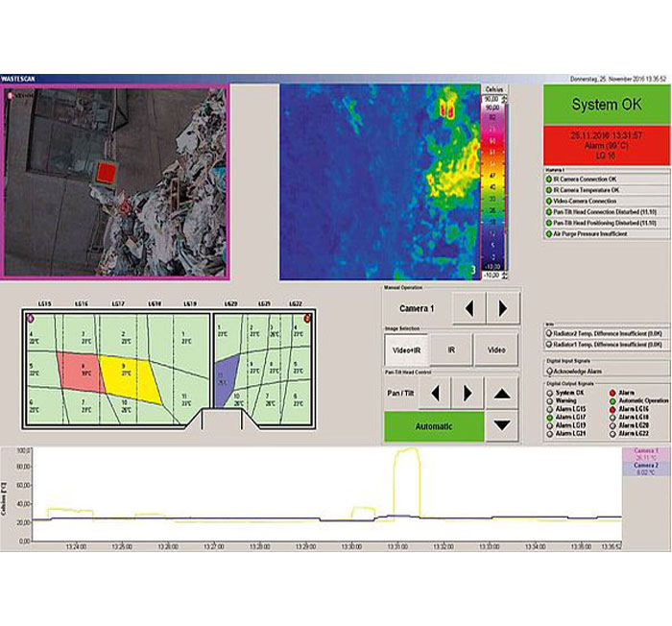Switch image selection to IR
672x626 pixels.
(x=451, y=350)
